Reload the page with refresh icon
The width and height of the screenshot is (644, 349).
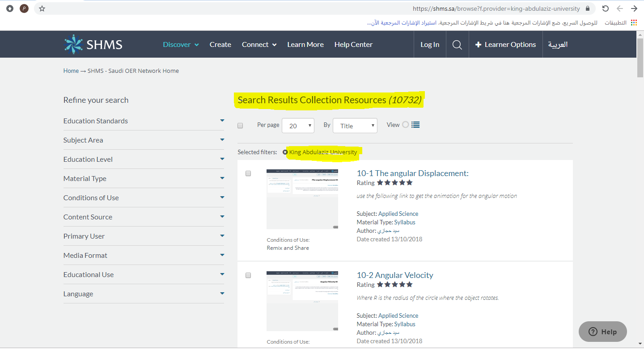(605, 8)
